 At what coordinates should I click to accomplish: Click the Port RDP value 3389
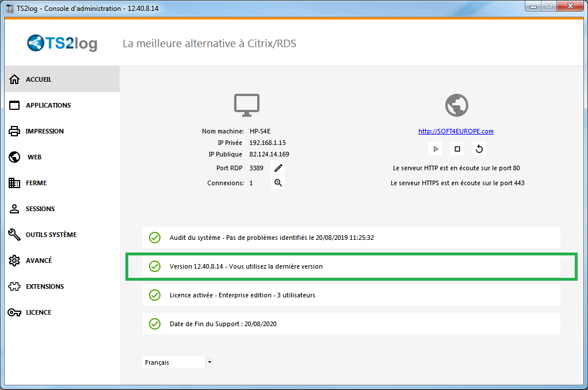[256, 168]
